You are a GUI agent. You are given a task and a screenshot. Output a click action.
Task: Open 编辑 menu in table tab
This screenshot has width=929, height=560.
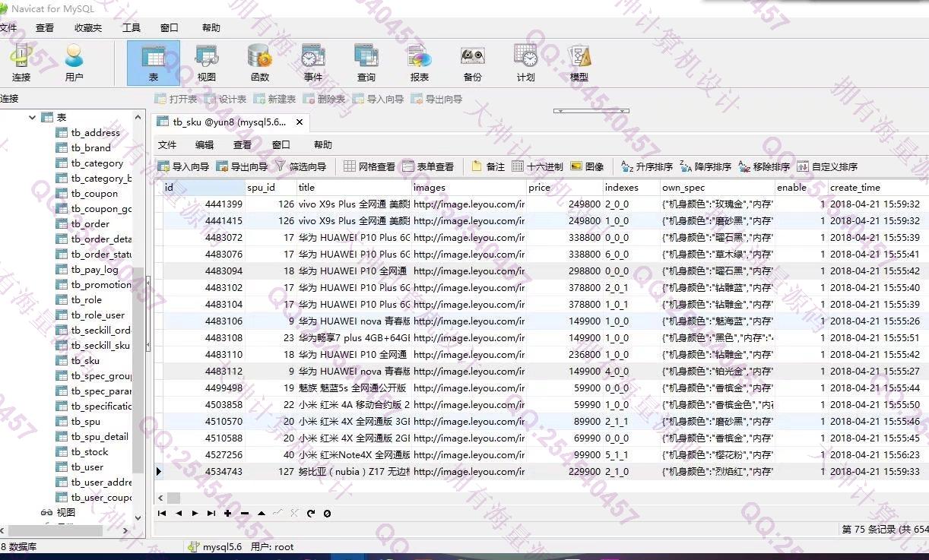pyautogui.click(x=205, y=144)
